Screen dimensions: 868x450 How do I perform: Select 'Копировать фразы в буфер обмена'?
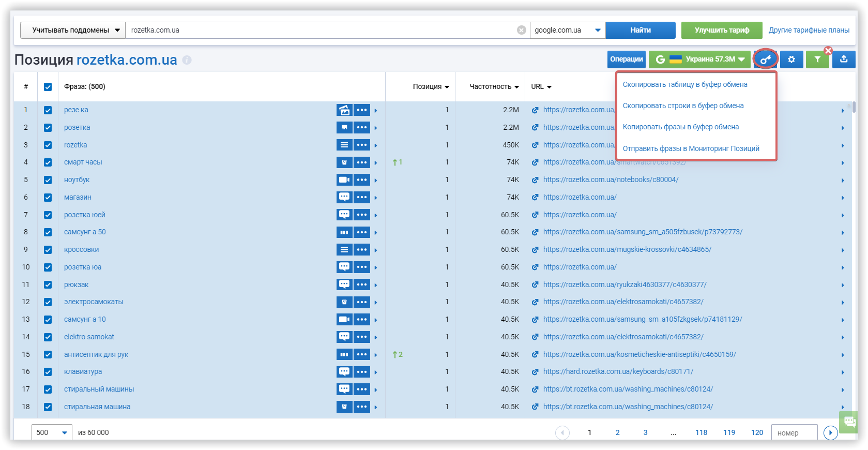click(x=680, y=127)
